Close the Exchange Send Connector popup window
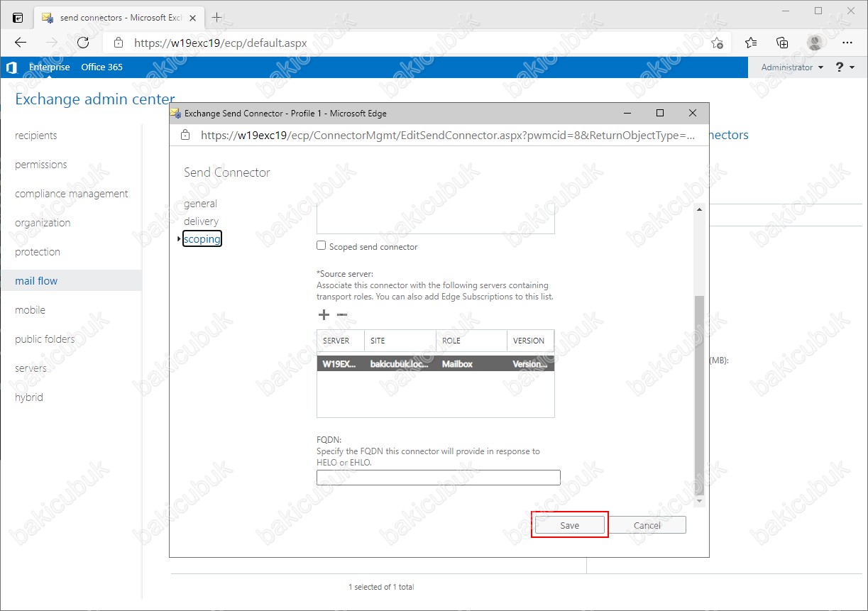This screenshot has width=868, height=611. [x=693, y=113]
